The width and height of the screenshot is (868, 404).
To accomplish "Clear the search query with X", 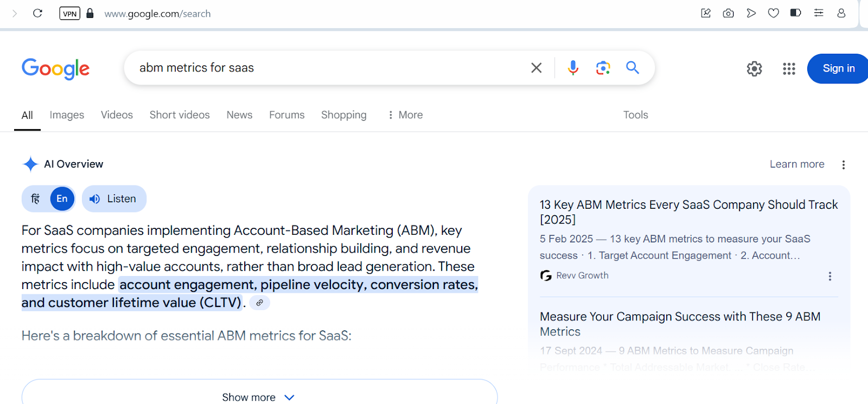I will [536, 68].
